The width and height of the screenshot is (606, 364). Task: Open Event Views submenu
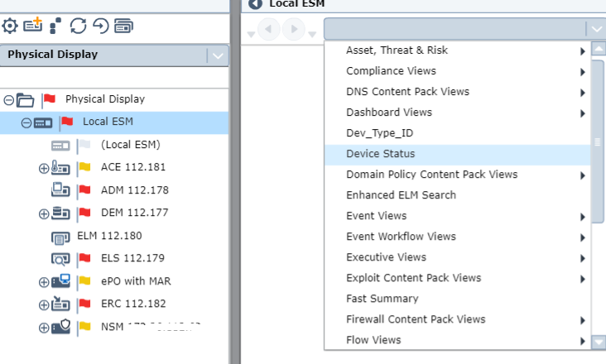click(x=457, y=216)
